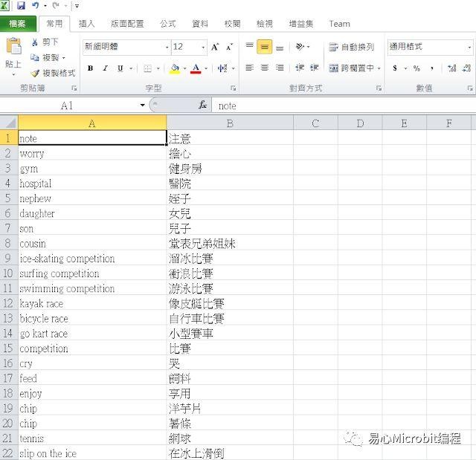Switch to the 資料 Data tab
Screen dimensions: 476x460
(200, 24)
